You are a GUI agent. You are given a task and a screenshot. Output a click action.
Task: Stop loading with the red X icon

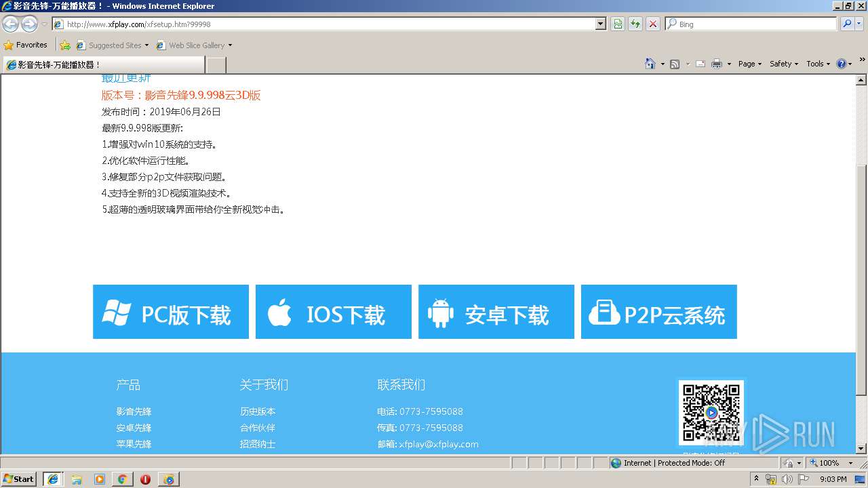(653, 24)
